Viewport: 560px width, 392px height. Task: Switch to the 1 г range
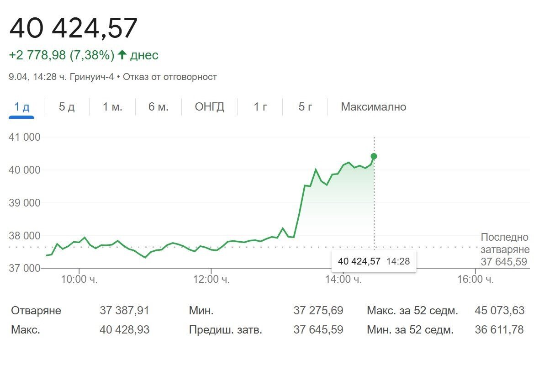pos(260,107)
